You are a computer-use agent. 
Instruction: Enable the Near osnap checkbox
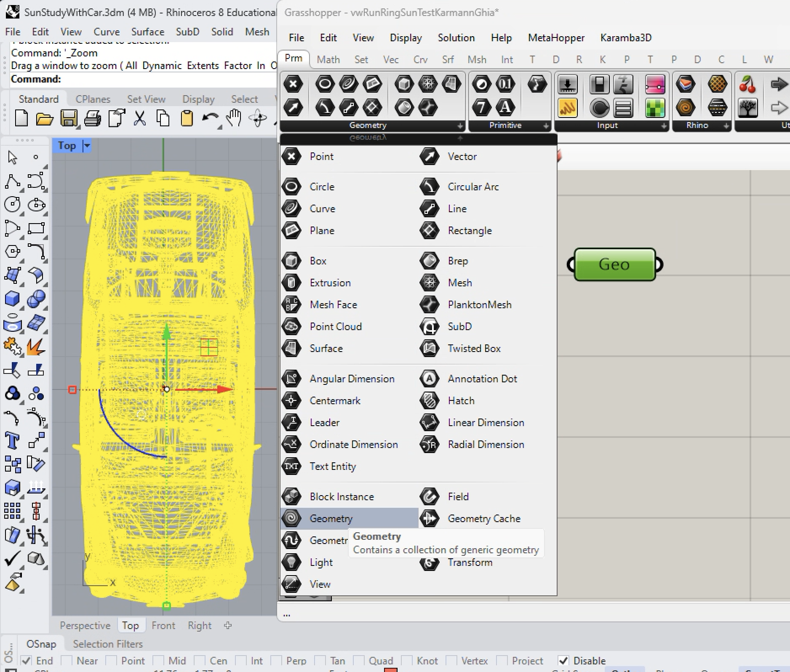click(x=66, y=660)
